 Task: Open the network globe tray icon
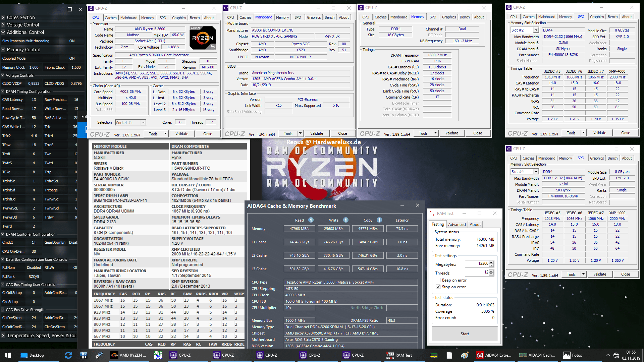tap(616, 355)
